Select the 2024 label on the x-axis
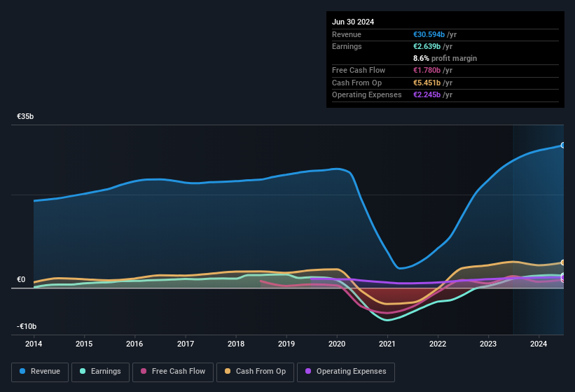The height and width of the screenshot is (392, 575). pyautogui.click(x=539, y=344)
